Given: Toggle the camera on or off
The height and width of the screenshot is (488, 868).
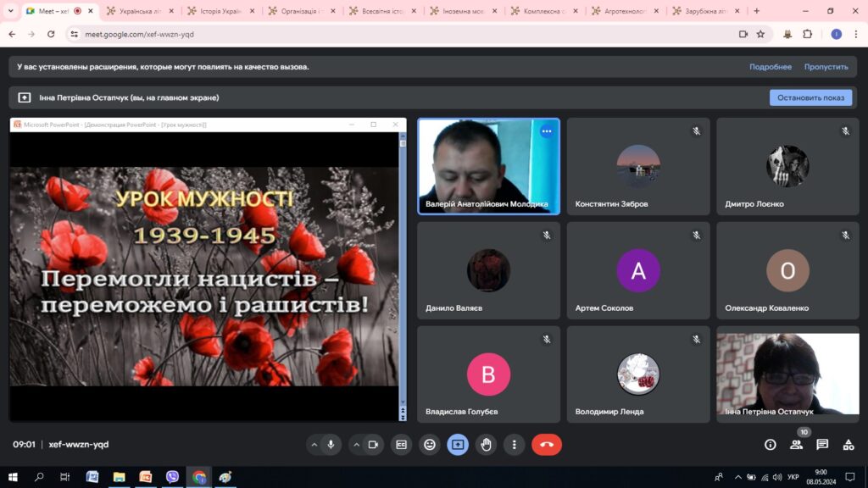Looking at the screenshot, I should coord(372,445).
